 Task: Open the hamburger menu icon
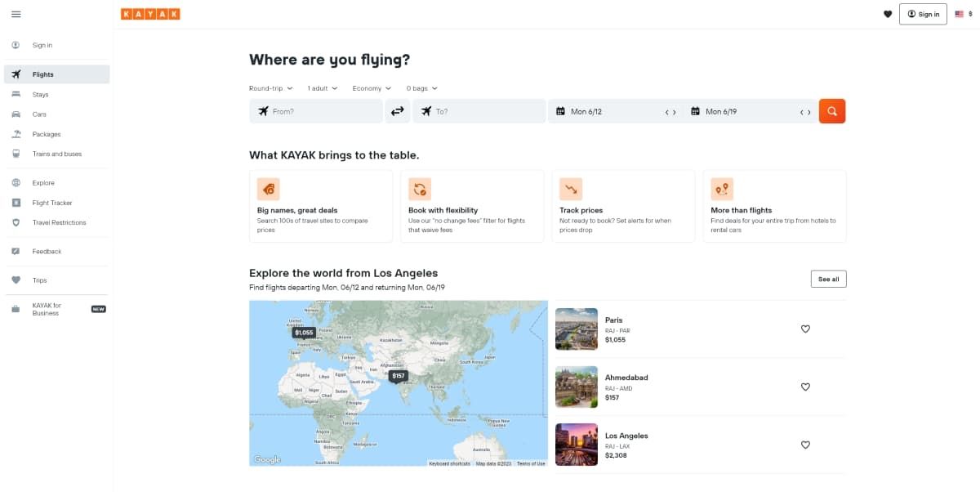tap(16, 14)
